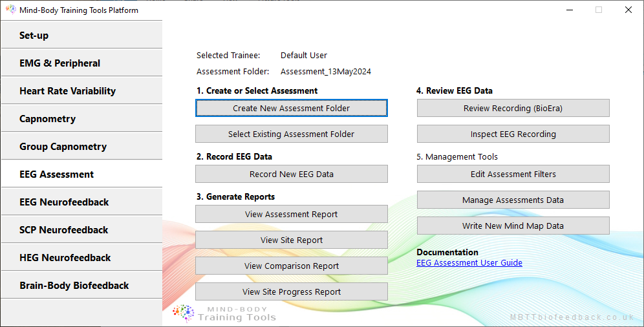
Task: Click the Assessment_13May2024 folder name
Action: [x=326, y=71]
